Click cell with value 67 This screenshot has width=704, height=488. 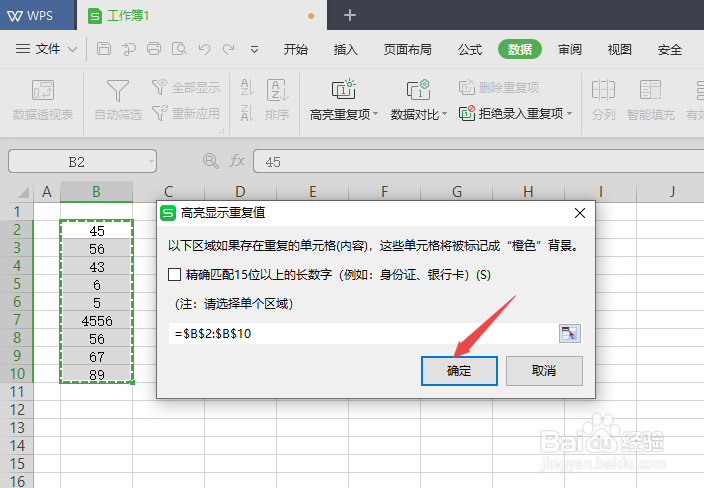97,356
